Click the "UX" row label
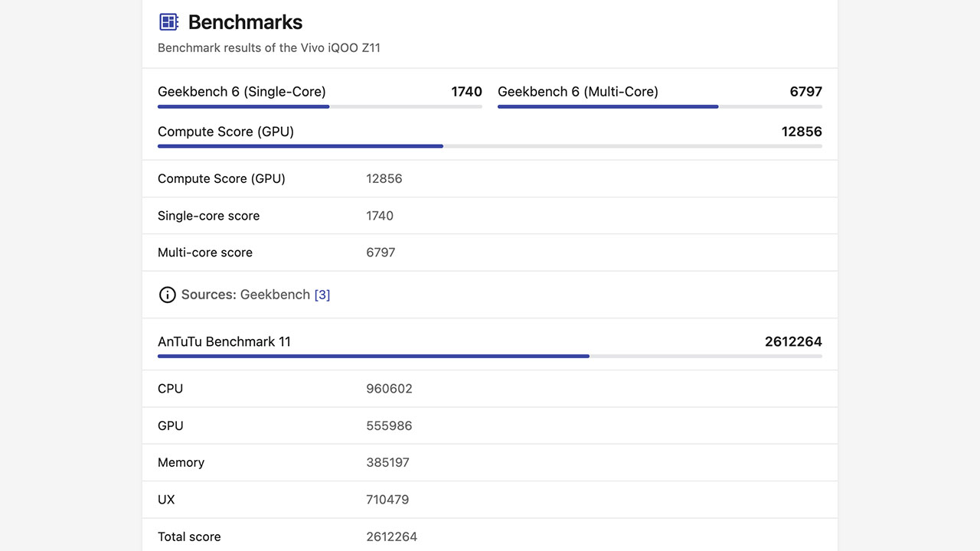980x551 pixels. point(166,500)
